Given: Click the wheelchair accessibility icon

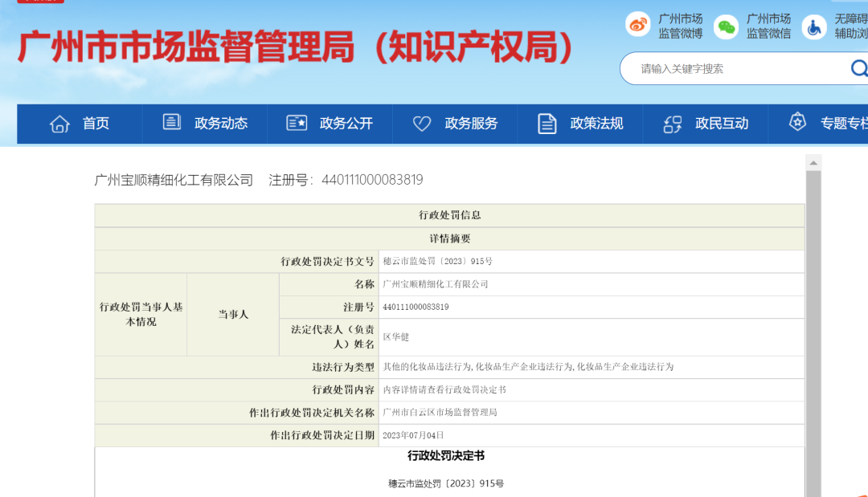Looking at the screenshot, I should click(813, 26).
